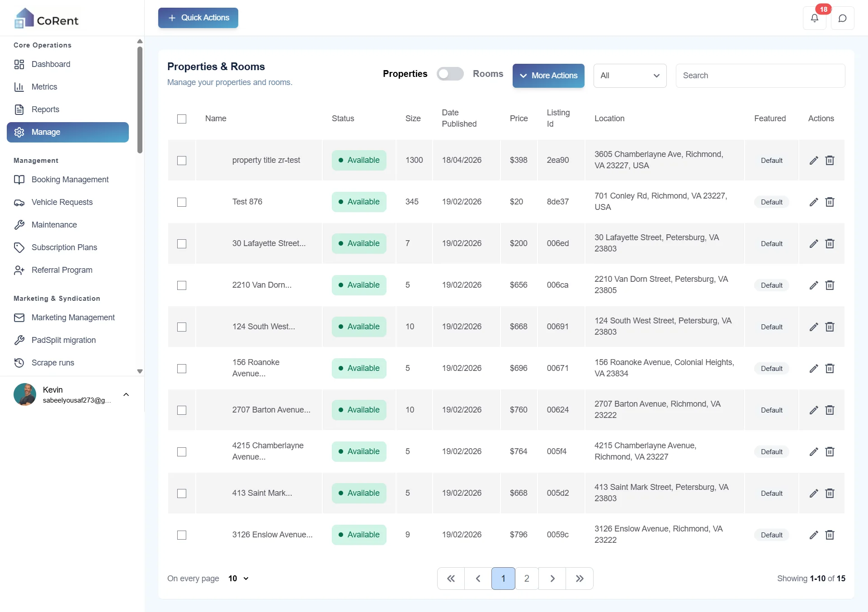Go to next page arrow

(x=552, y=579)
